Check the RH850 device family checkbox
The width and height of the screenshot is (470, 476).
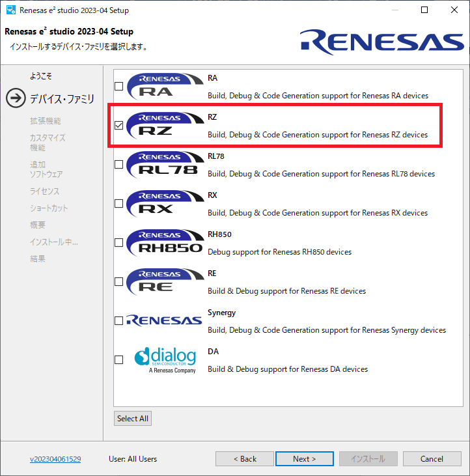(119, 242)
